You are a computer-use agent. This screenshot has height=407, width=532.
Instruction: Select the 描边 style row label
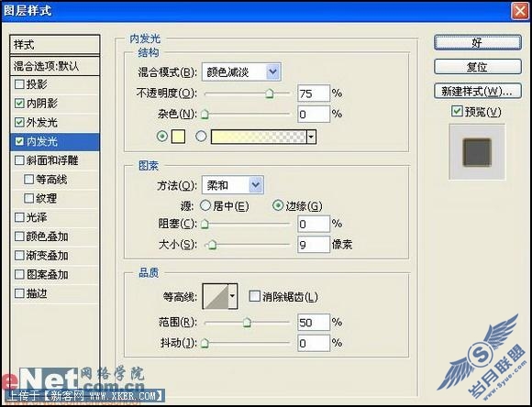(x=37, y=293)
